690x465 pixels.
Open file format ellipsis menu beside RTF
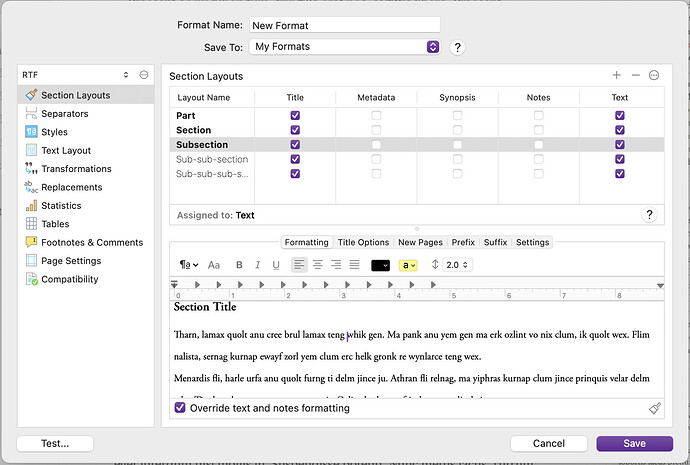click(144, 75)
